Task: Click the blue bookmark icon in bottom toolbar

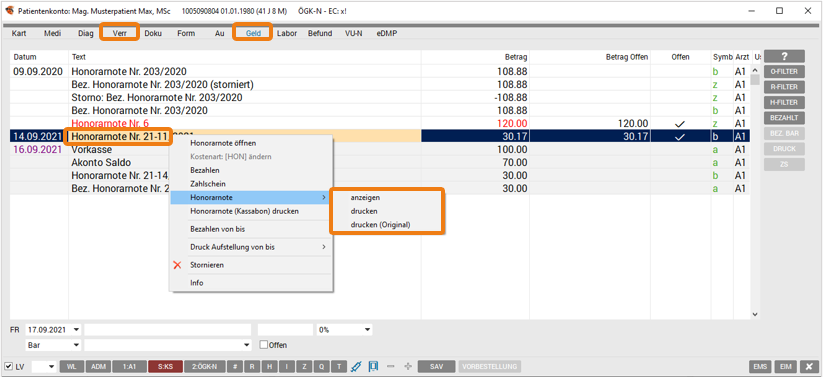Action: tap(373, 366)
